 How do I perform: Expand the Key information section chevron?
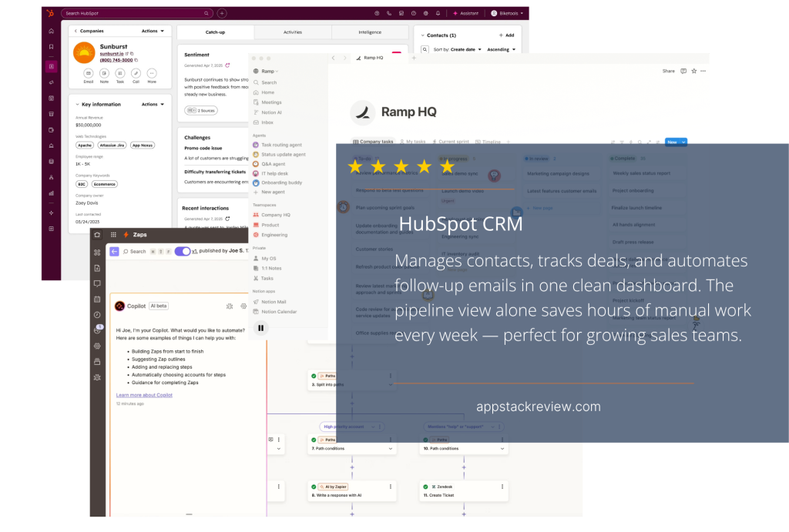[x=76, y=104]
